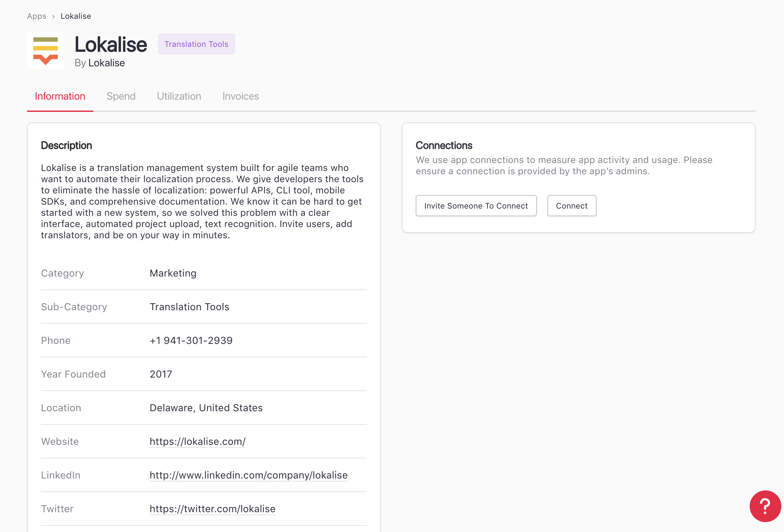The height and width of the screenshot is (532, 784).
Task: Click the Marketing category value
Action: [173, 273]
